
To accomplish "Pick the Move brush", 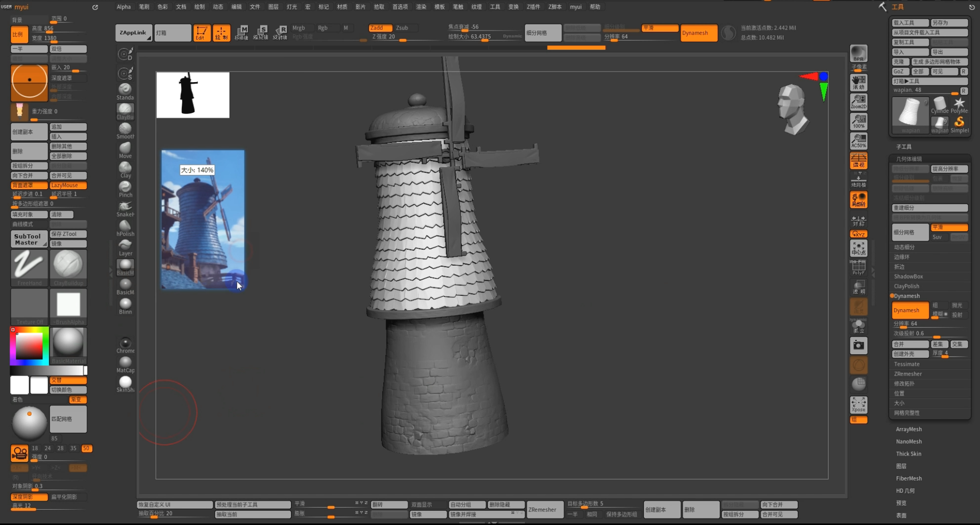I will click(x=125, y=151).
